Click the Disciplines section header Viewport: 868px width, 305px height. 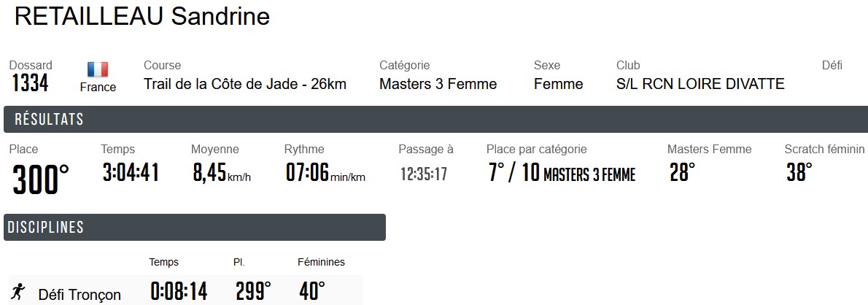tap(45, 228)
